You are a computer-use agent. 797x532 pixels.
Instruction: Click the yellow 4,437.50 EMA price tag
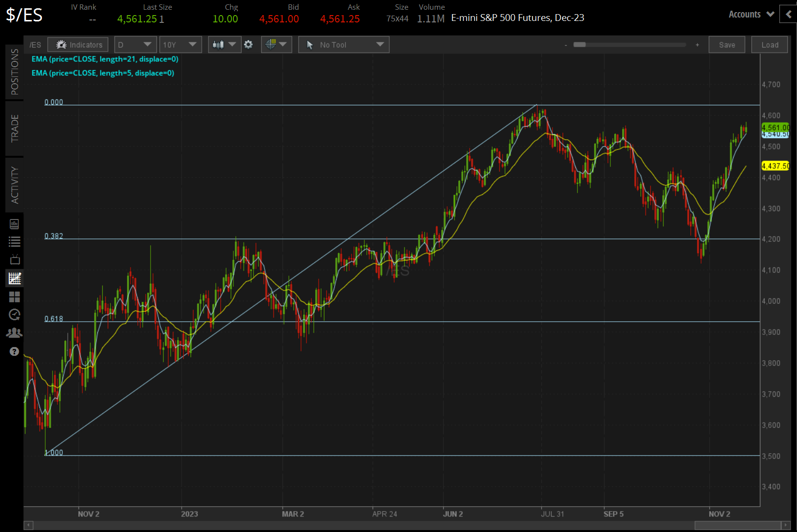pos(776,166)
